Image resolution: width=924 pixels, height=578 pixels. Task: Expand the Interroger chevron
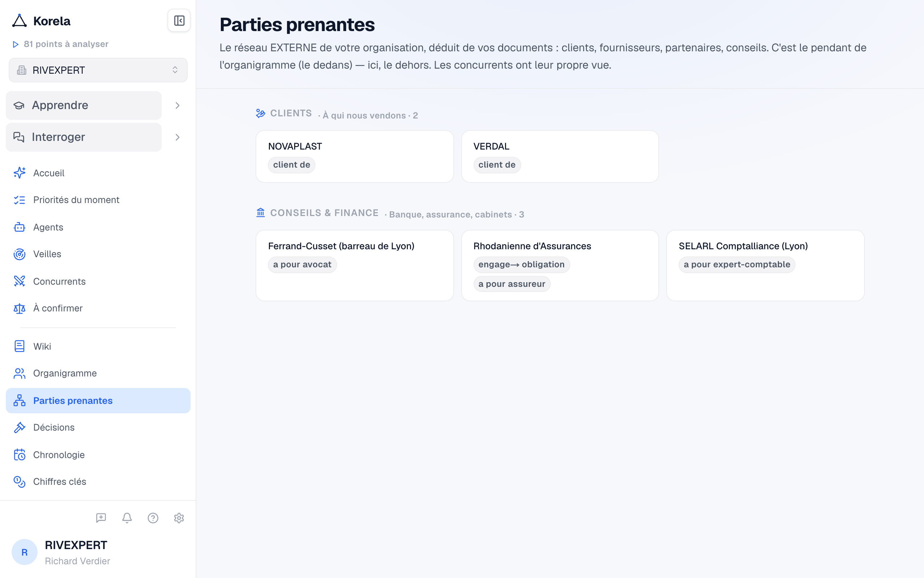[178, 137]
